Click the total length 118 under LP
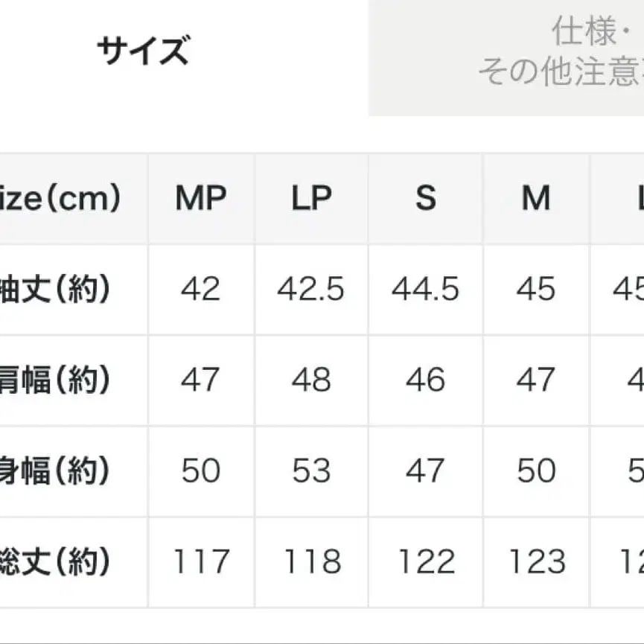The height and width of the screenshot is (644, 644). point(311,561)
